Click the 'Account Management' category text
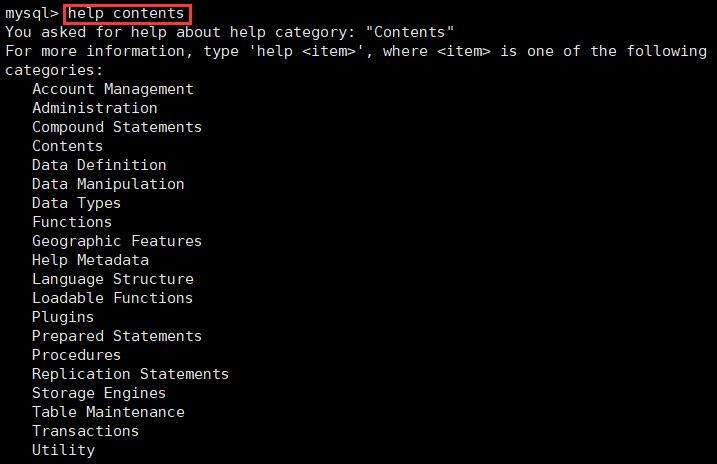The image size is (717, 464). pyautogui.click(x=112, y=89)
